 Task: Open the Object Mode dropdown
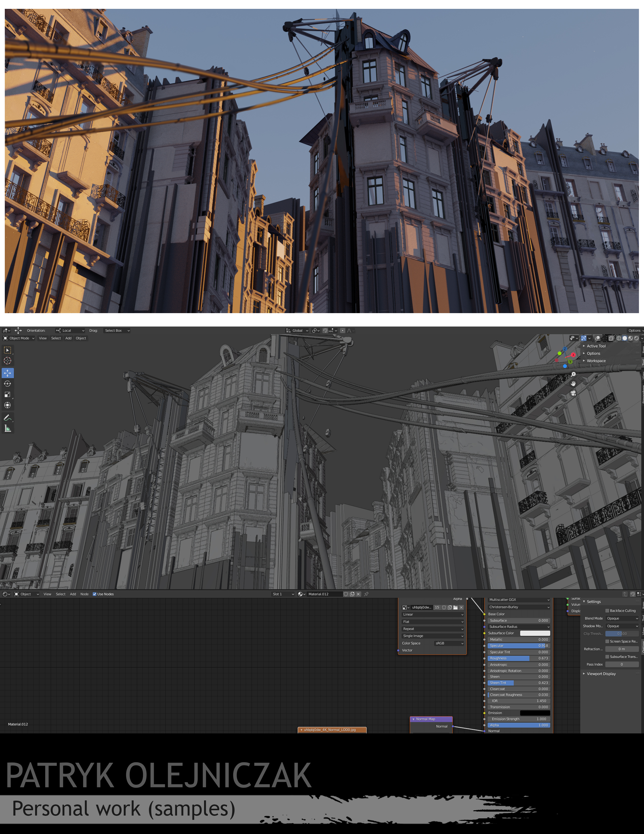19,338
